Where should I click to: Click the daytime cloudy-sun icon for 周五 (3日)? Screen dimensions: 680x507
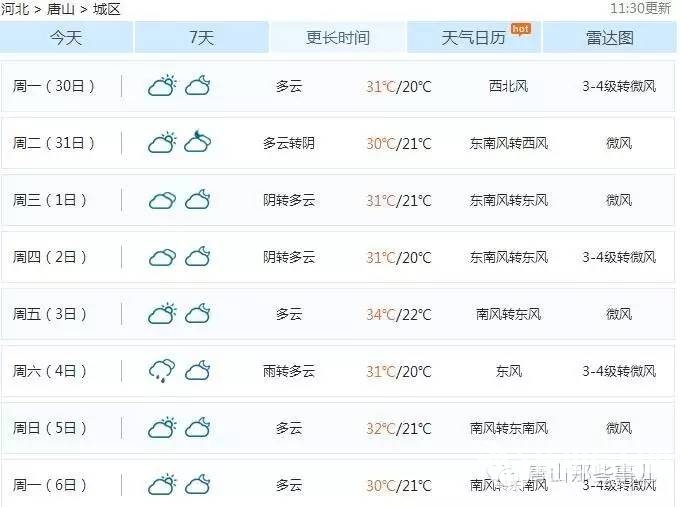[162, 314]
